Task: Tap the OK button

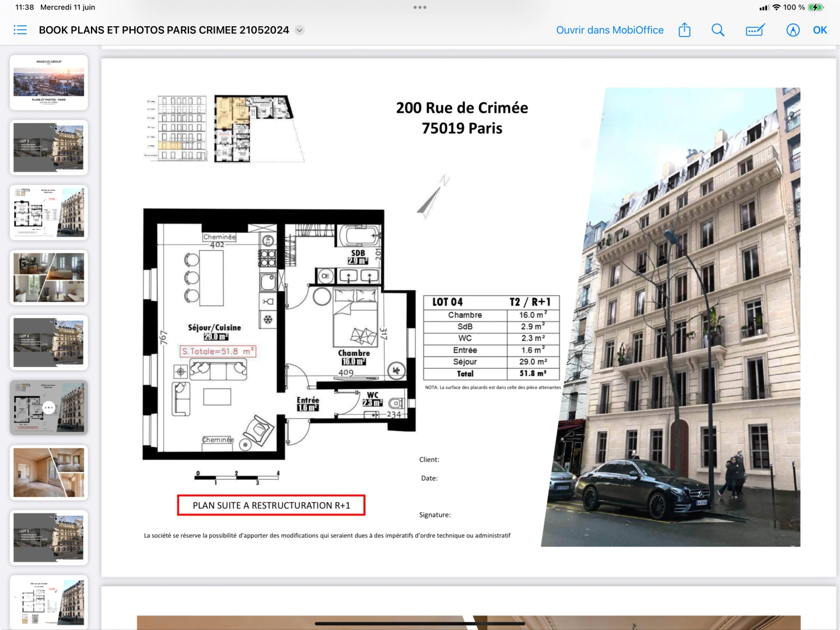Action: pos(820,30)
